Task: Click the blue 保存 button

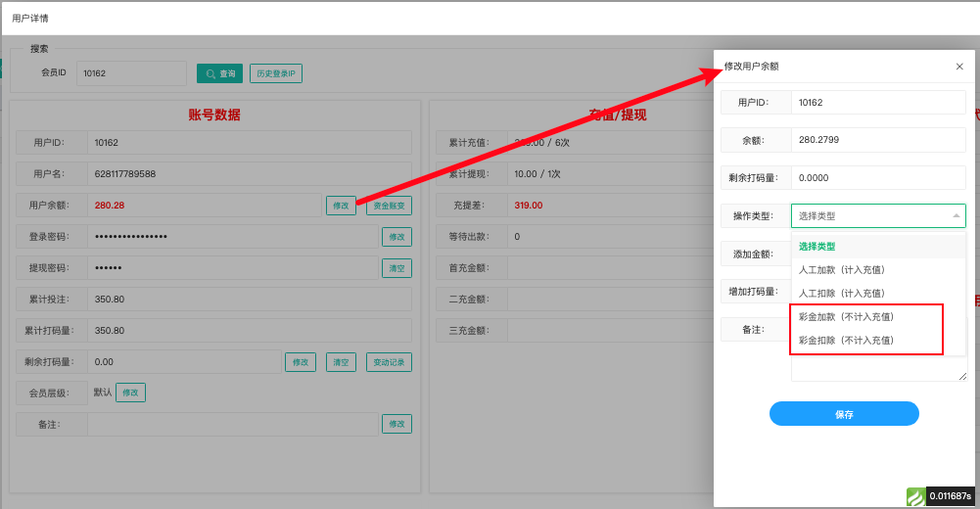Action: [844, 413]
